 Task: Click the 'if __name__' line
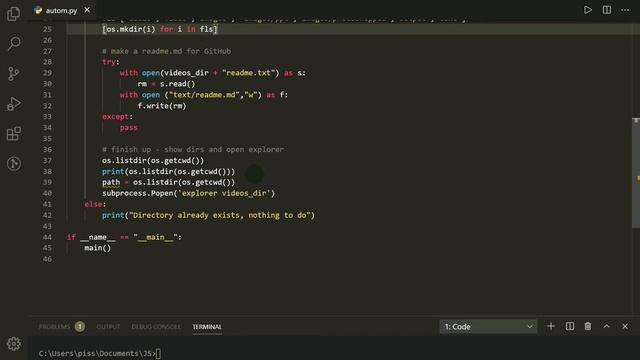click(124, 237)
